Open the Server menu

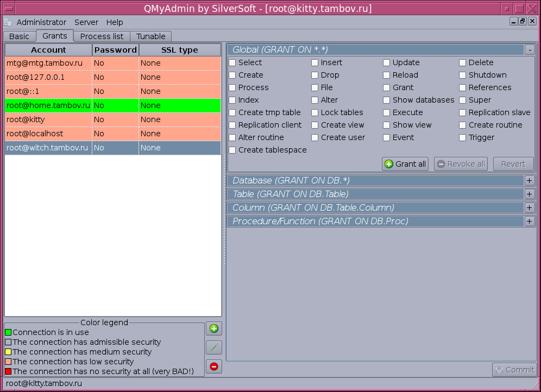[86, 22]
